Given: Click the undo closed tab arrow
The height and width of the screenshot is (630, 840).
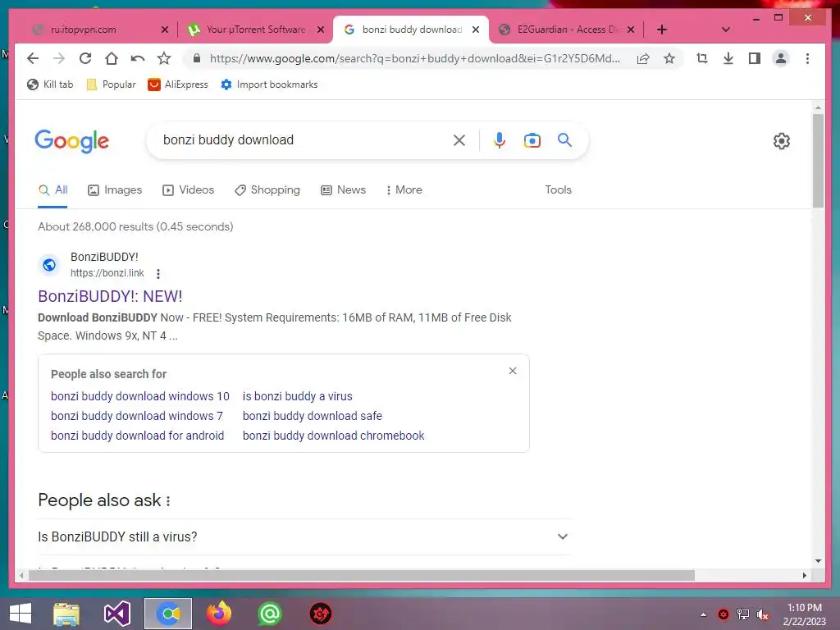Looking at the screenshot, I should (x=138, y=58).
